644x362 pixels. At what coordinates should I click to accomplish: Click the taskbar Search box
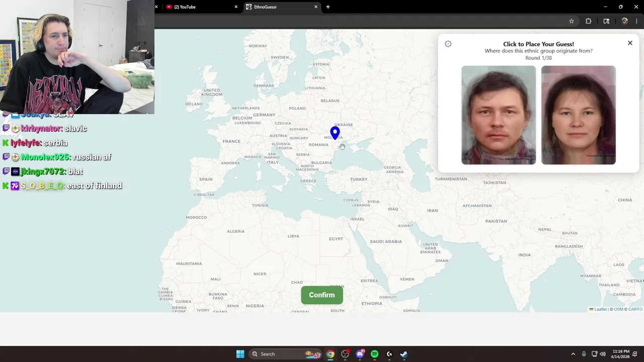click(285, 354)
